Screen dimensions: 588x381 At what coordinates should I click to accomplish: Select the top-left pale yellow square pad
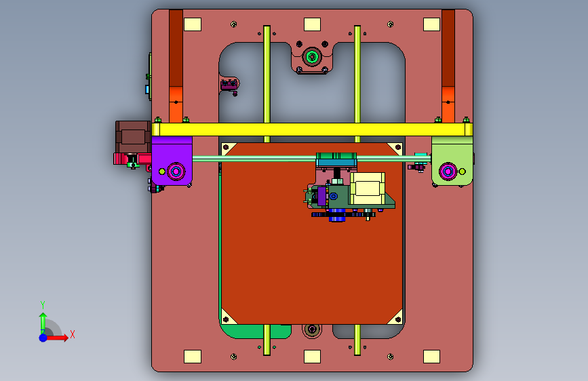point(193,24)
